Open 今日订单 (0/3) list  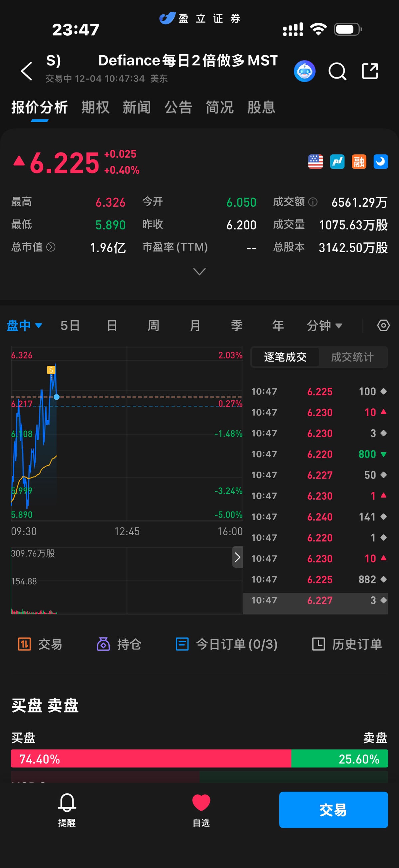pos(227,644)
